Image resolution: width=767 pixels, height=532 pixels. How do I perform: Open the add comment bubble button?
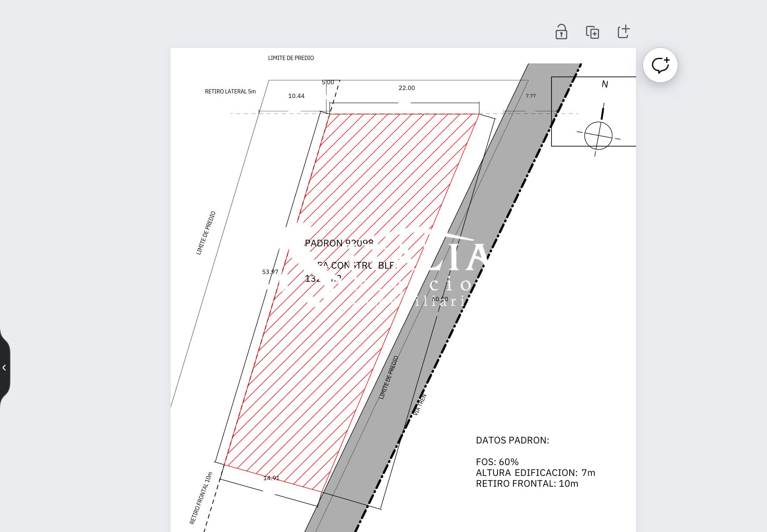[660, 65]
